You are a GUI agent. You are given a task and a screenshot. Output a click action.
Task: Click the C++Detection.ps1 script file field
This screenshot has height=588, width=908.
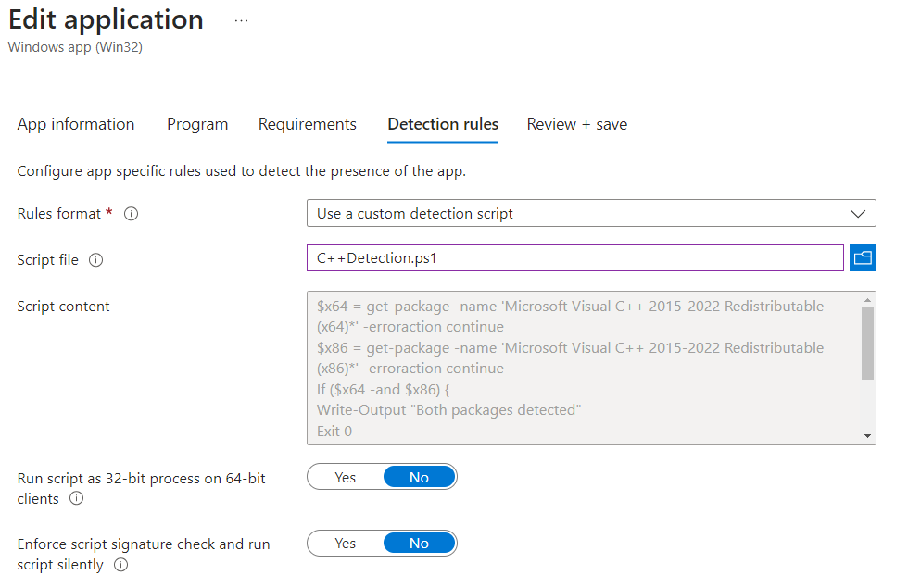click(574, 258)
